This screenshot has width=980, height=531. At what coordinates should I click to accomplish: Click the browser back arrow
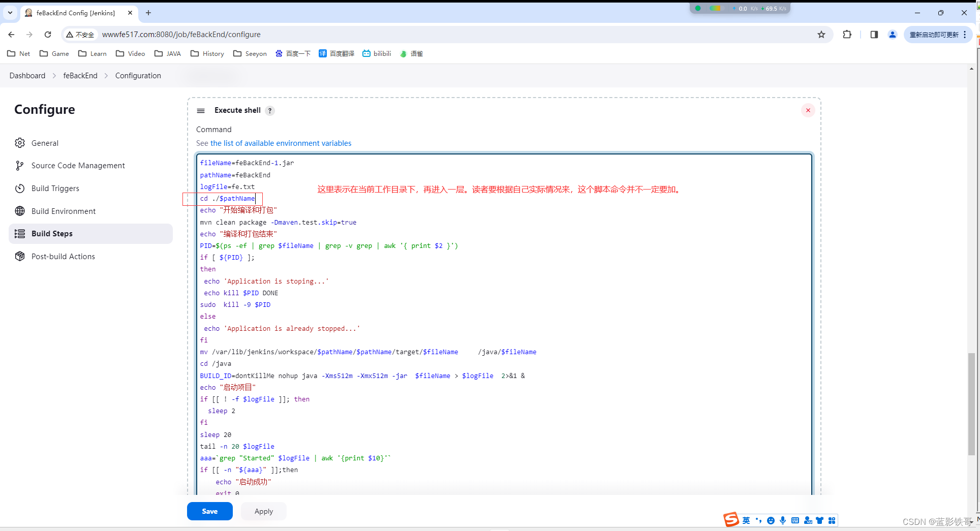[x=11, y=35]
